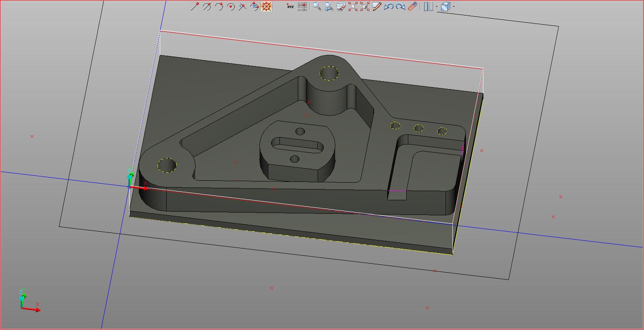Open the XYZ coordinate entry tool
Screen dimensions: 644x330
click(x=290, y=6)
